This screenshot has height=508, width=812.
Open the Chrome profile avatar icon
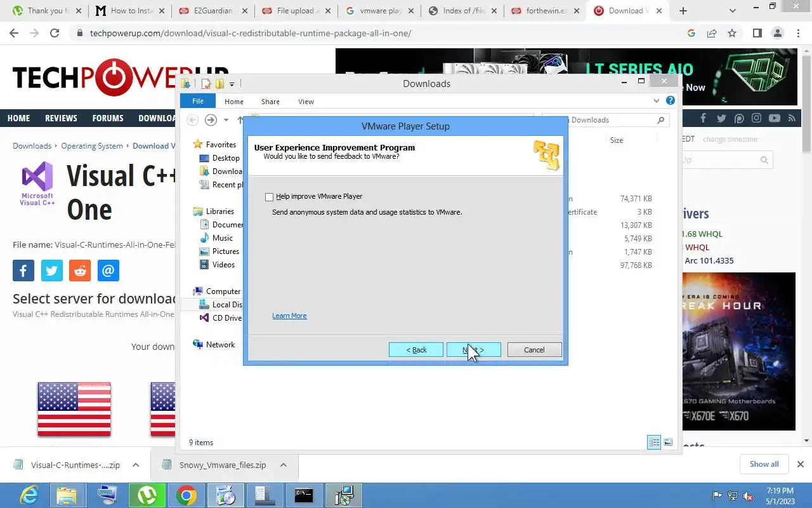coord(777,33)
